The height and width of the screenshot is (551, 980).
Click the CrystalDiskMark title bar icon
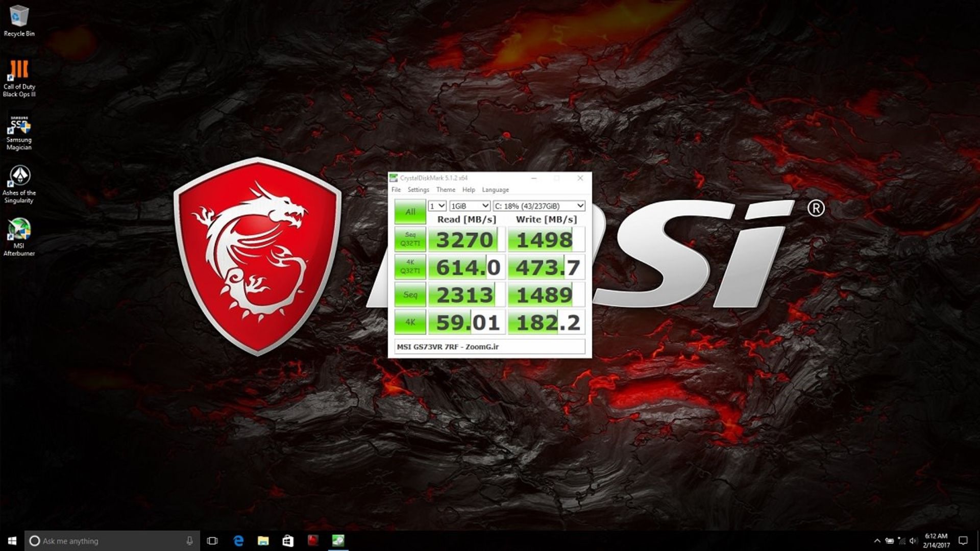coord(394,178)
